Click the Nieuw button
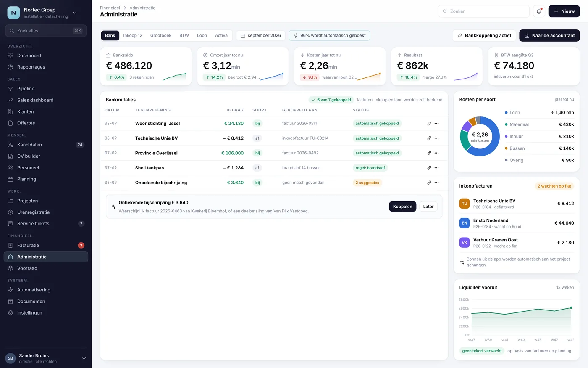Viewport: 588px width, 368px height. (x=564, y=11)
